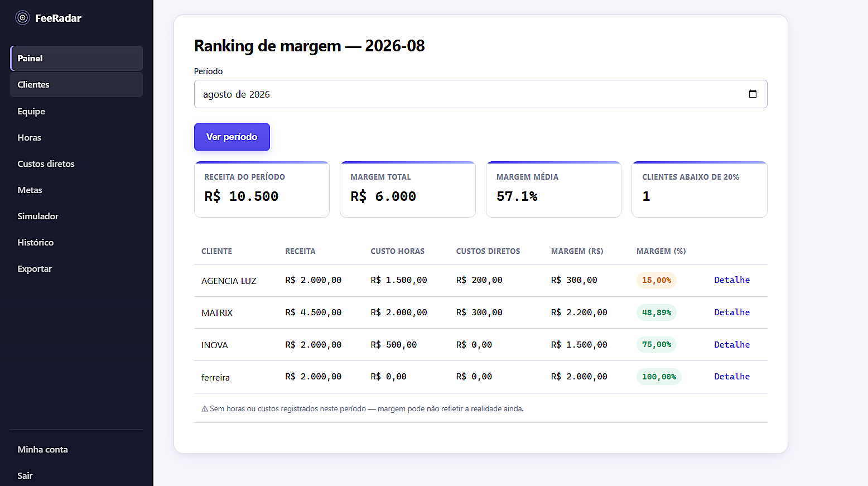868x486 pixels.
Task: Click the CUSTOS DIRETOS column header
Action: tap(488, 251)
